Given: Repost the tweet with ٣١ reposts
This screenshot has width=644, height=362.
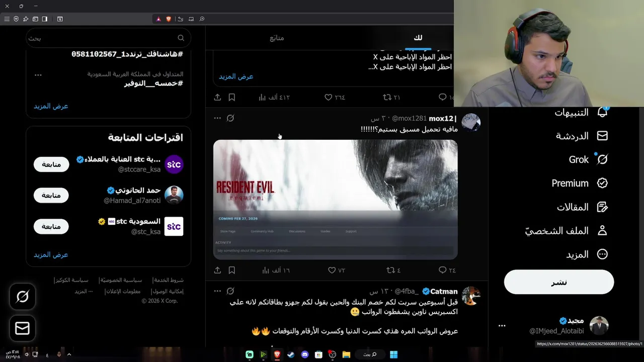Looking at the screenshot, I should (391, 97).
